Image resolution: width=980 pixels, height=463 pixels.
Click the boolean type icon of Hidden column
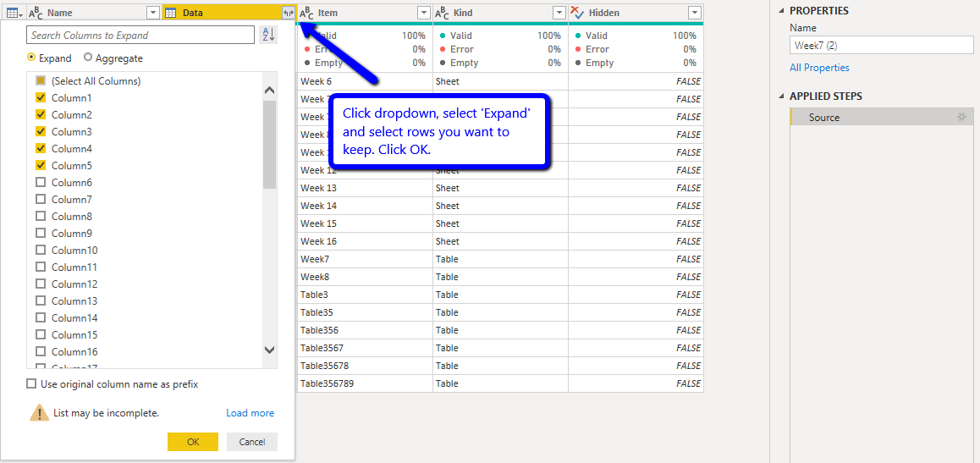(577, 13)
